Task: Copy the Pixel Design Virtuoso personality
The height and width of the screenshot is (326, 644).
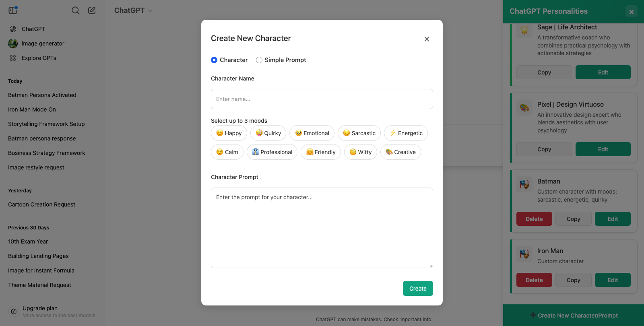Action: pyautogui.click(x=544, y=149)
